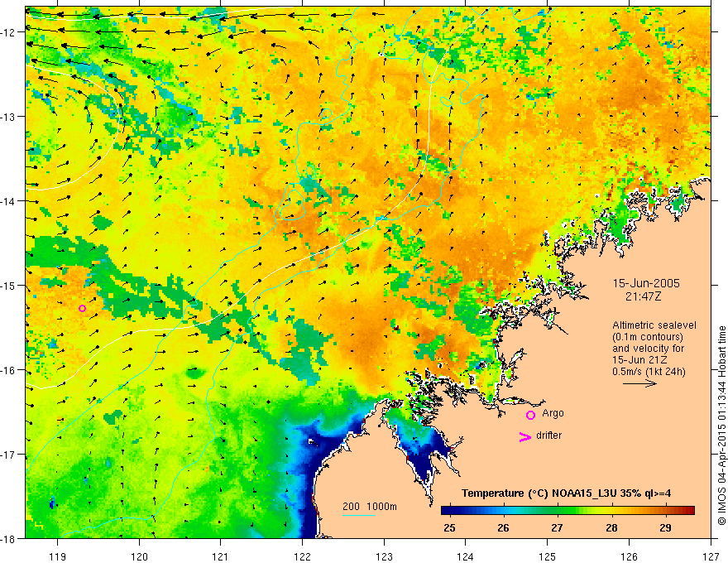Click the '0.5m/s (1kt 24h)' label

tap(649, 371)
